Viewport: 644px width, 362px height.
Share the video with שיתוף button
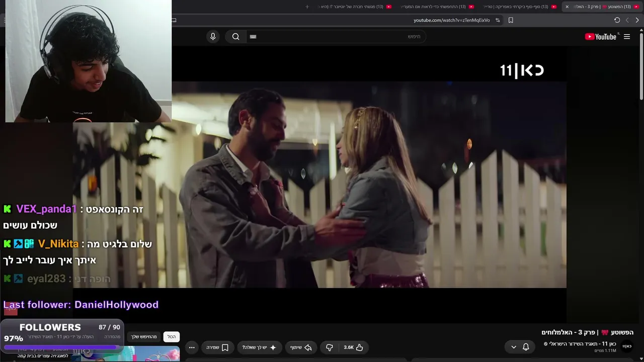301,347
